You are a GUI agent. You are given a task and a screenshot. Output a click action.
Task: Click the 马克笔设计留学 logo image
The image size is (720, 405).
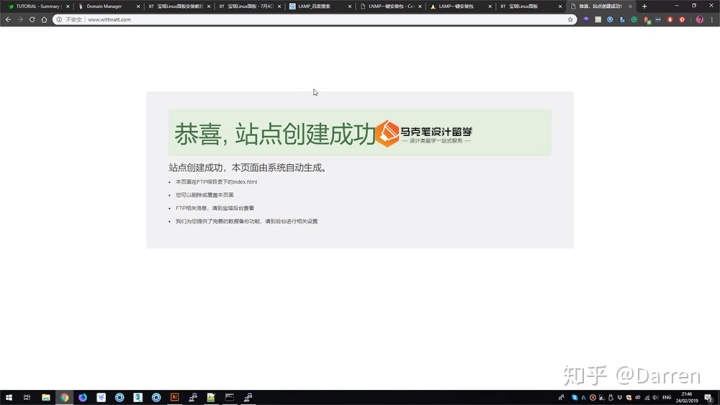point(424,134)
